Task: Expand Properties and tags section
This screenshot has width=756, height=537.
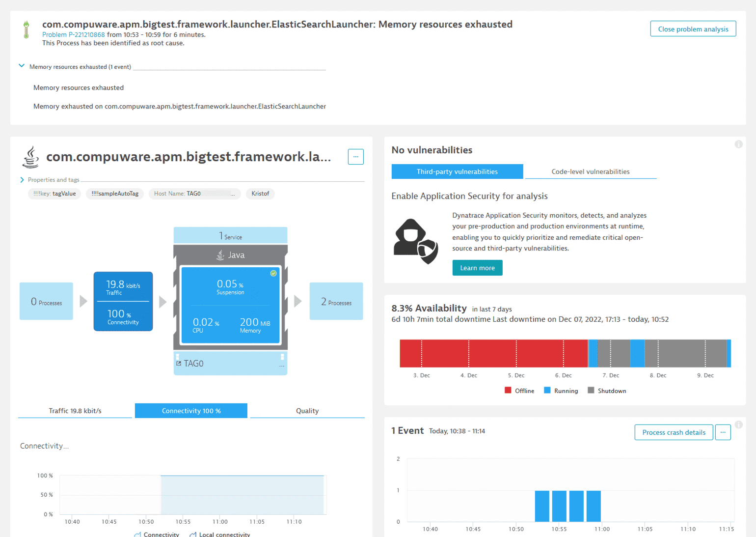Action: click(x=22, y=180)
